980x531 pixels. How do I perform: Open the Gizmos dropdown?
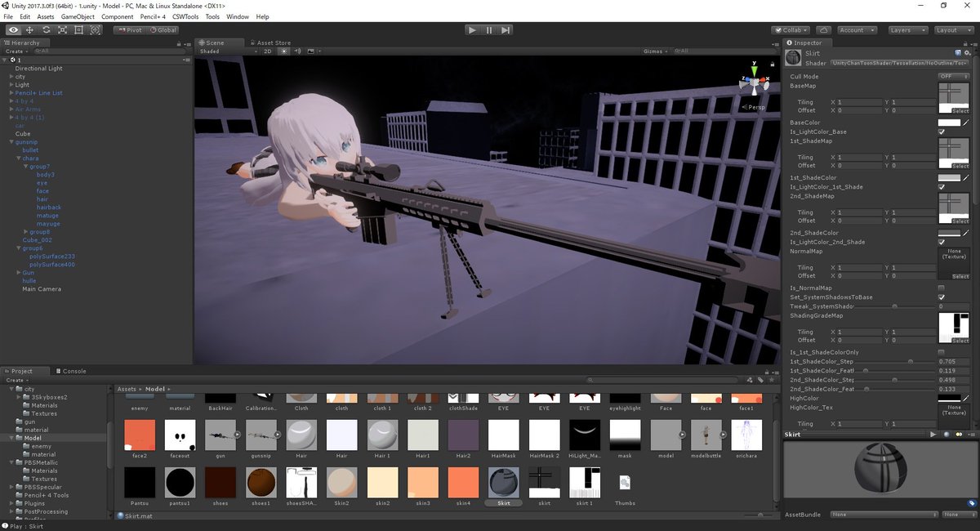click(657, 51)
